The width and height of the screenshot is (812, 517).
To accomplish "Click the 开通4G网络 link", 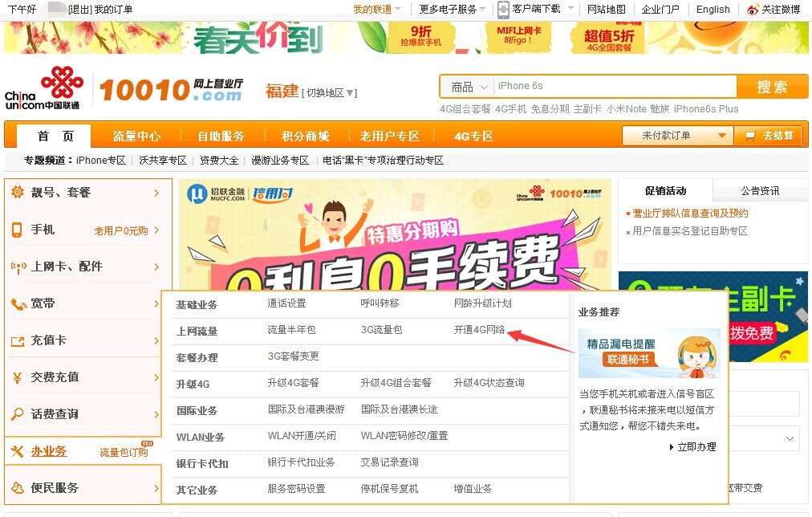I will (x=479, y=329).
